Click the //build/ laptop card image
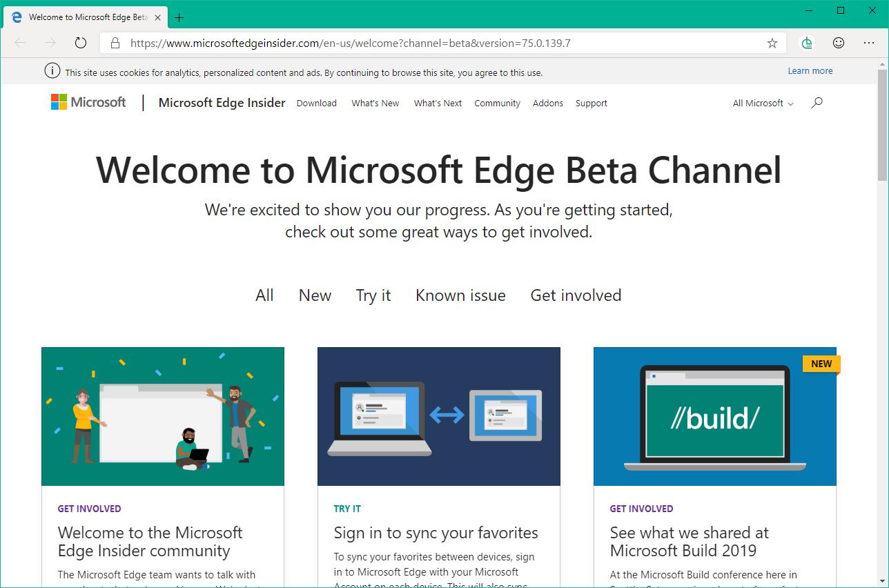Viewport: 889px width, 588px height. click(715, 416)
